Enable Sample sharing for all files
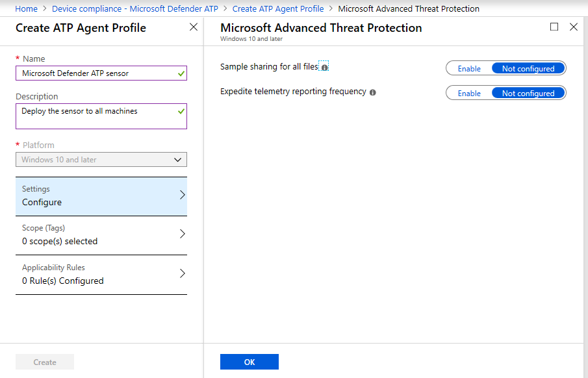This screenshot has height=378, width=588. pos(469,68)
